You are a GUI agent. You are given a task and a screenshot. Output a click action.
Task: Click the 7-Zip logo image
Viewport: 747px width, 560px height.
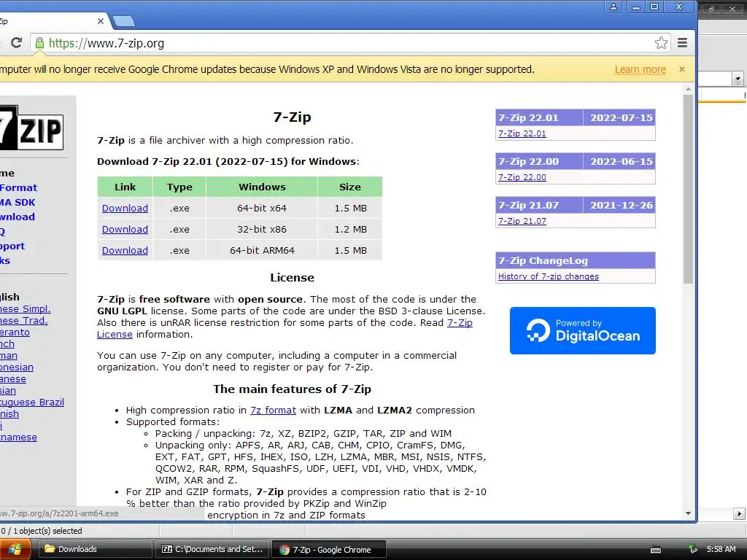[31, 128]
